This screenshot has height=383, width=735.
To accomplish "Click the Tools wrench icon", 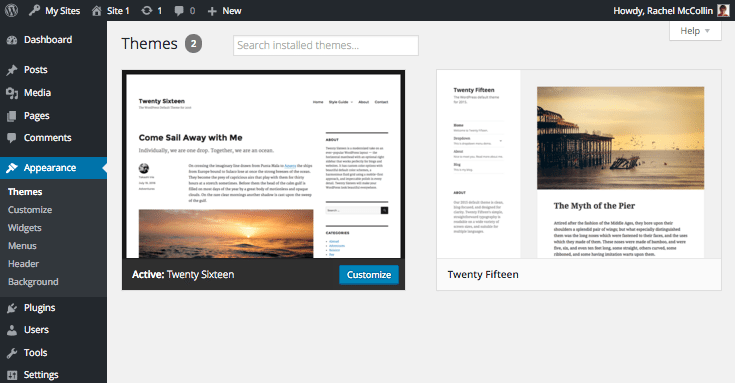I will tap(12, 353).
